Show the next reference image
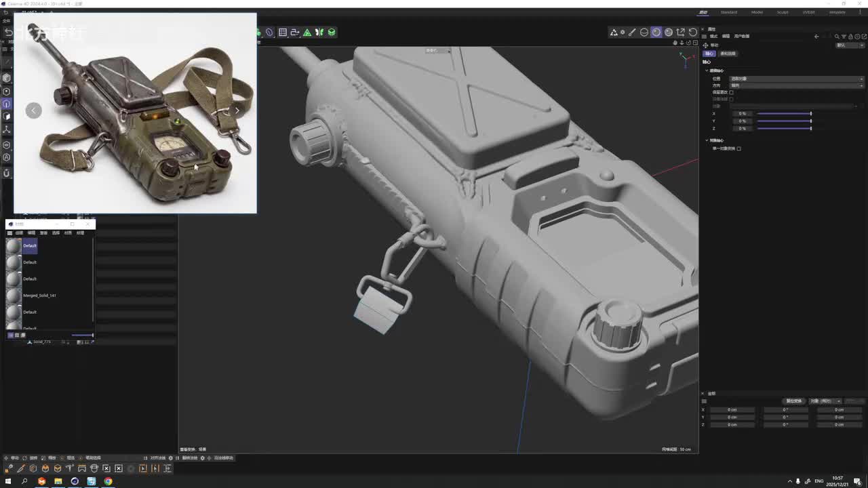The width and height of the screenshot is (868, 488). coord(237,110)
